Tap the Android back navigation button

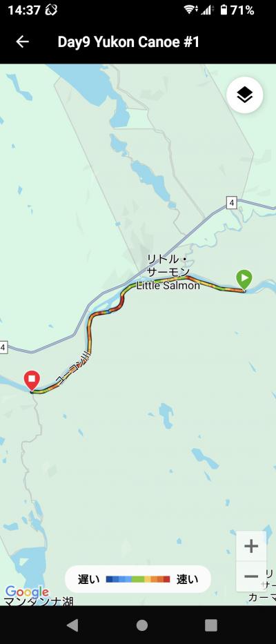[x=72, y=625]
